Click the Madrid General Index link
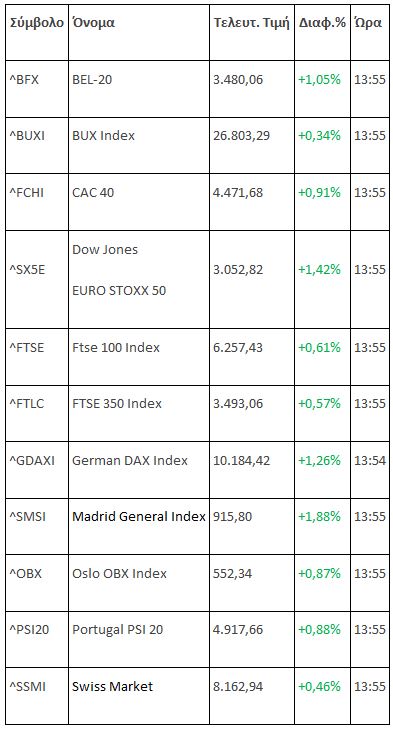Viewport: 393px width, 730px height. click(139, 516)
